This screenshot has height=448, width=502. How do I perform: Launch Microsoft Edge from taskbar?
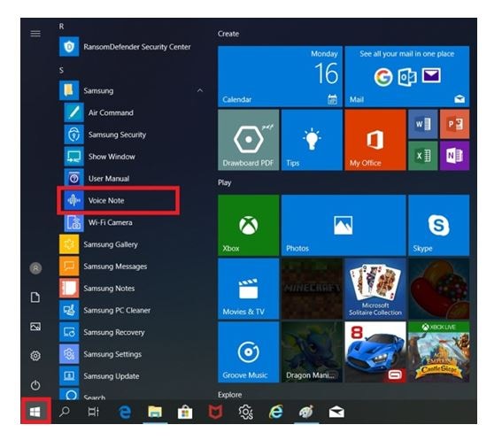(125, 413)
